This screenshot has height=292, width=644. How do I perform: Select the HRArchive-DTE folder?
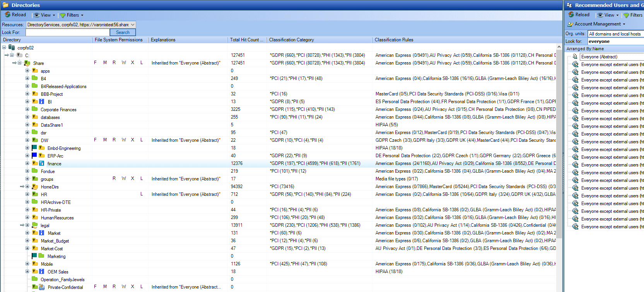pos(56,202)
